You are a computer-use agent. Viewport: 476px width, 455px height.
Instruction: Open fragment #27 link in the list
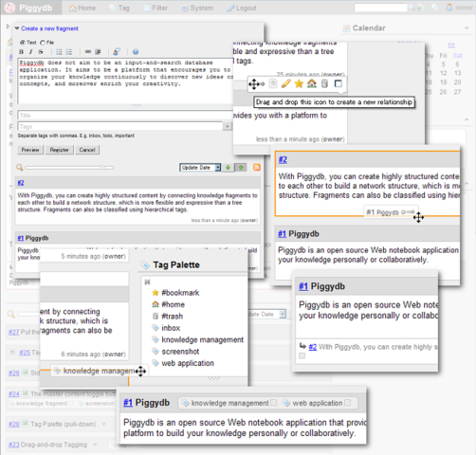point(14,332)
